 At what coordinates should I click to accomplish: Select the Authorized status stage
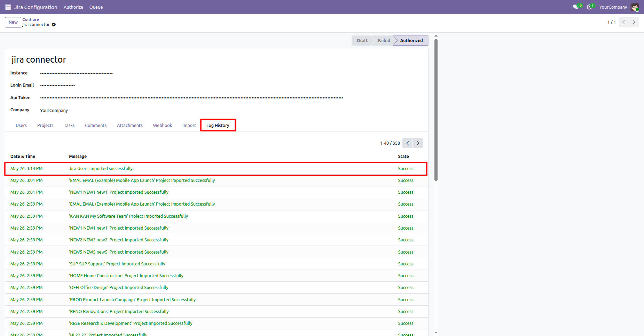(411, 41)
